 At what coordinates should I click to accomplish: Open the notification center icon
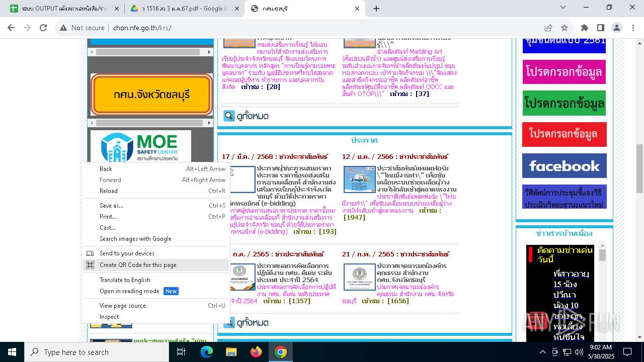(x=627, y=352)
